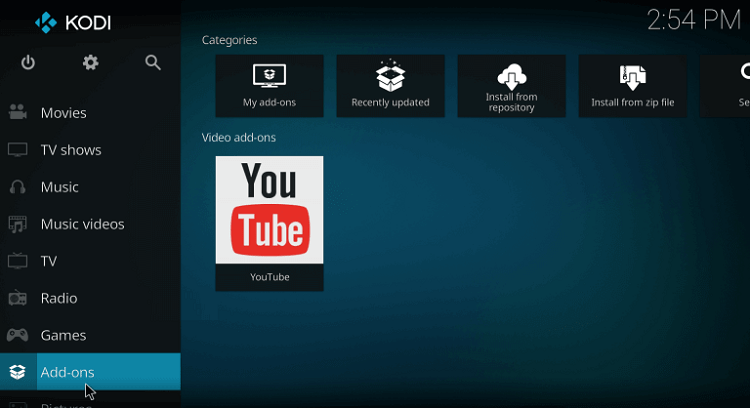Select the TV menu label
Viewport: 750px width, 408px height.
(x=49, y=261)
